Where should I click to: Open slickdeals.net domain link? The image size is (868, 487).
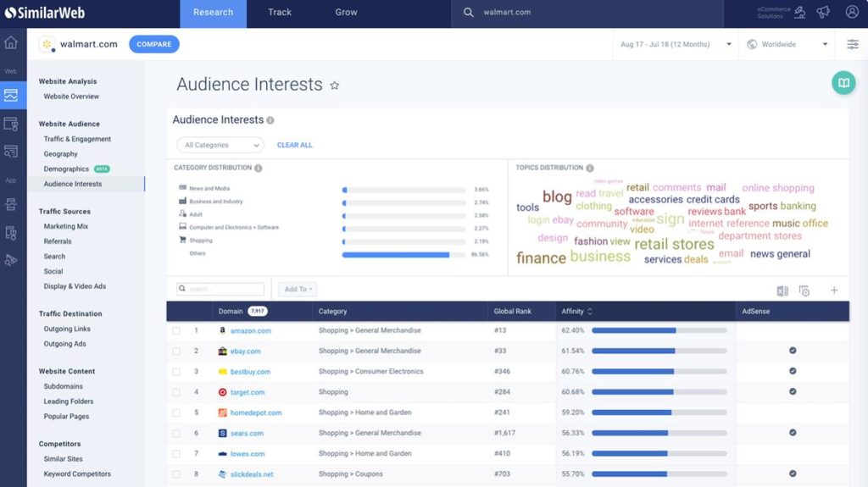[x=252, y=474]
